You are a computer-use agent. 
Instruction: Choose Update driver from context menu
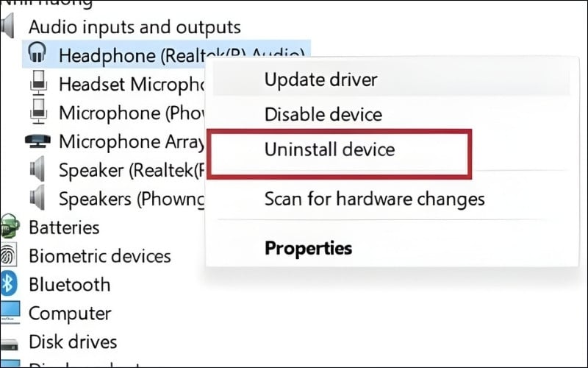[x=320, y=79]
